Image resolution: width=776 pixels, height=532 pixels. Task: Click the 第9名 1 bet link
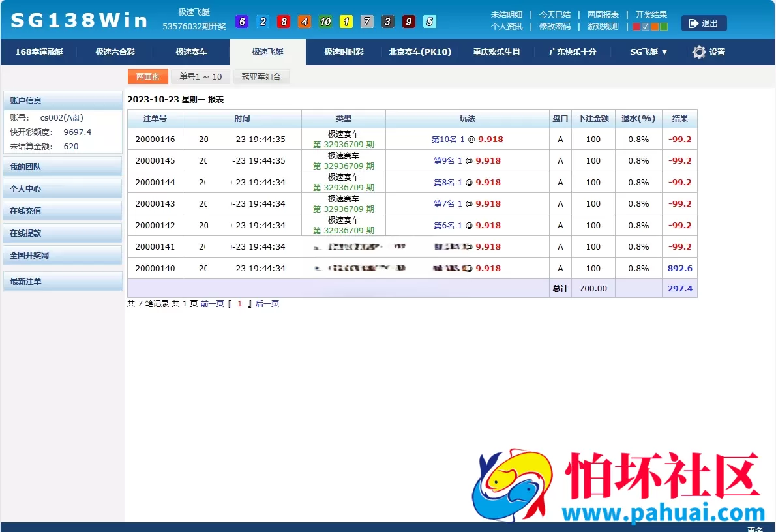[x=448, y=161]
